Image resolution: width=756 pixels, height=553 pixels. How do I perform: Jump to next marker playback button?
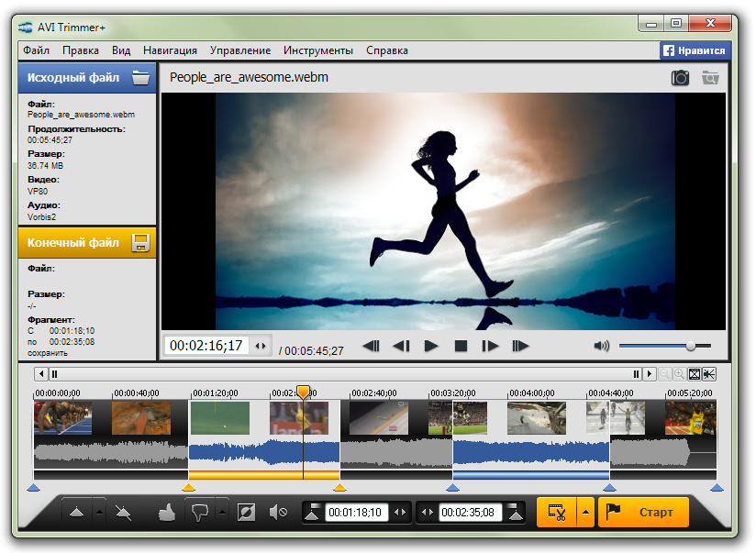[x=520, y=346]
